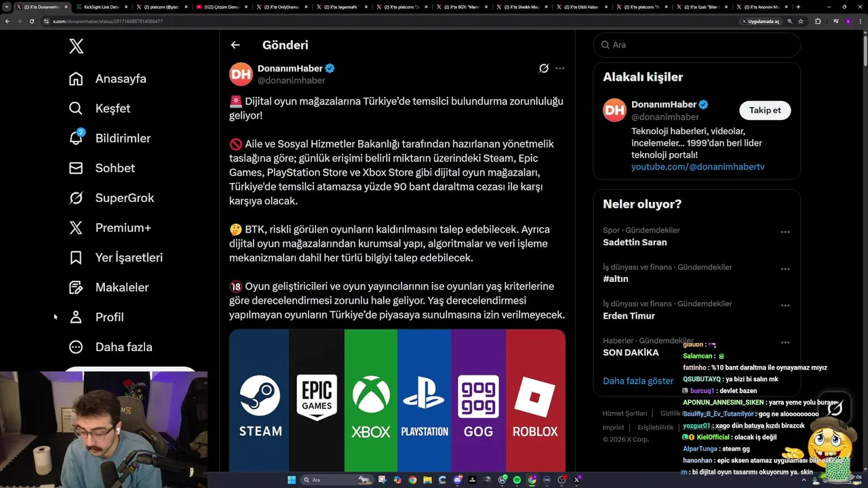Click browser back button

(x=7, y=21)
